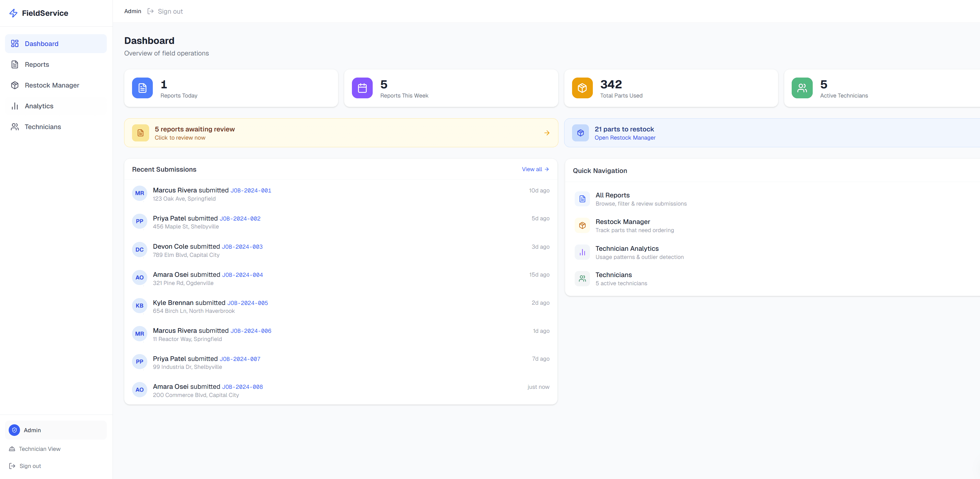Select the Technicians people icon

(x=14, y=127)
